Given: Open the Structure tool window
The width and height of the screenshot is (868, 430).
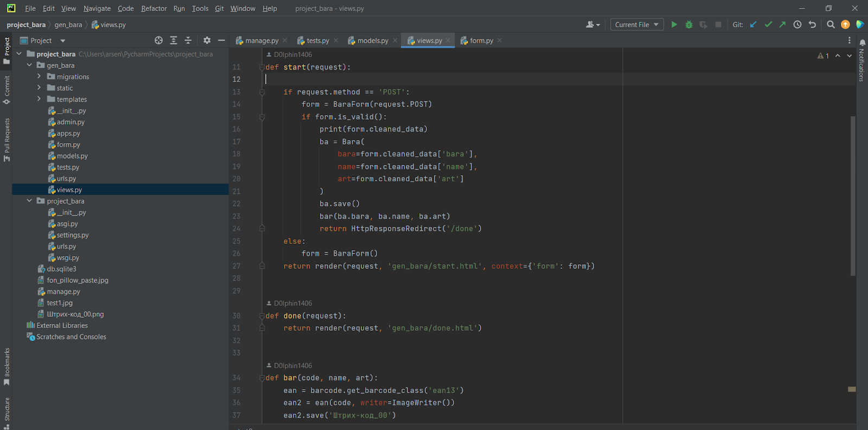Looking at the screenshot, I should (7, 413).
